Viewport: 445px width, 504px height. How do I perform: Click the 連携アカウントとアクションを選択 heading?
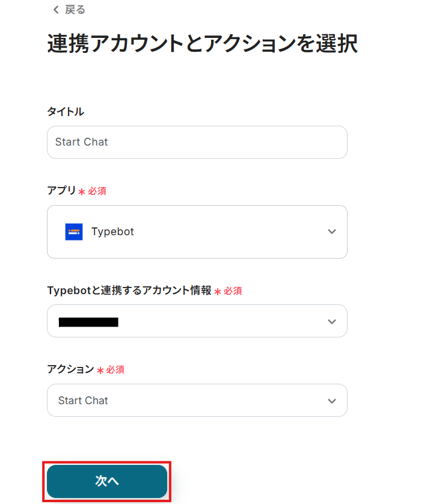[x=202, y=45]
